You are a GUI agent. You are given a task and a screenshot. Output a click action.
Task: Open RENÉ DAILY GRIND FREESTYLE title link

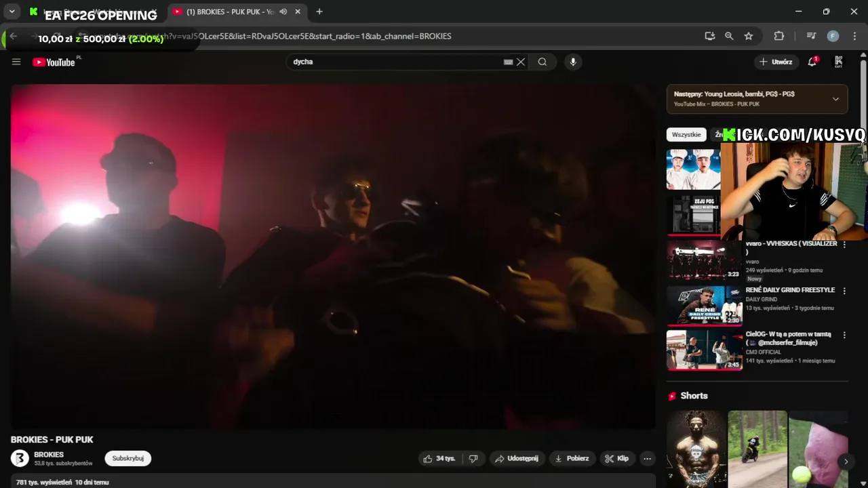click(790, 290)
